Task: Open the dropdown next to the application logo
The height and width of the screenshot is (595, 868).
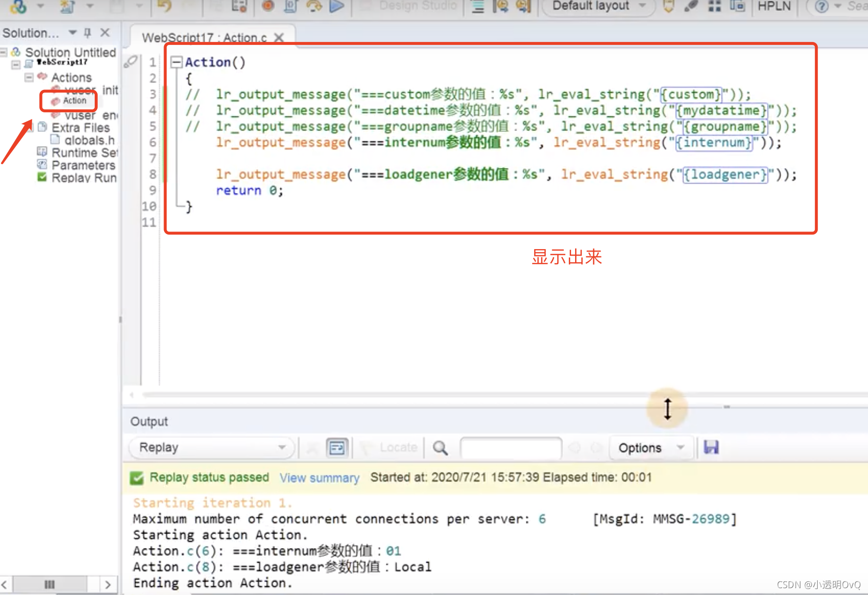Action: 41,6
